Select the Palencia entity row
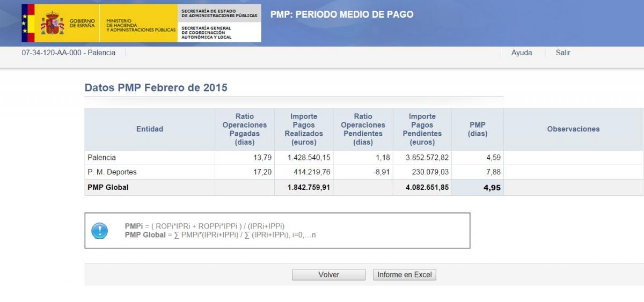644x302 pixels. tap(102, 158)
